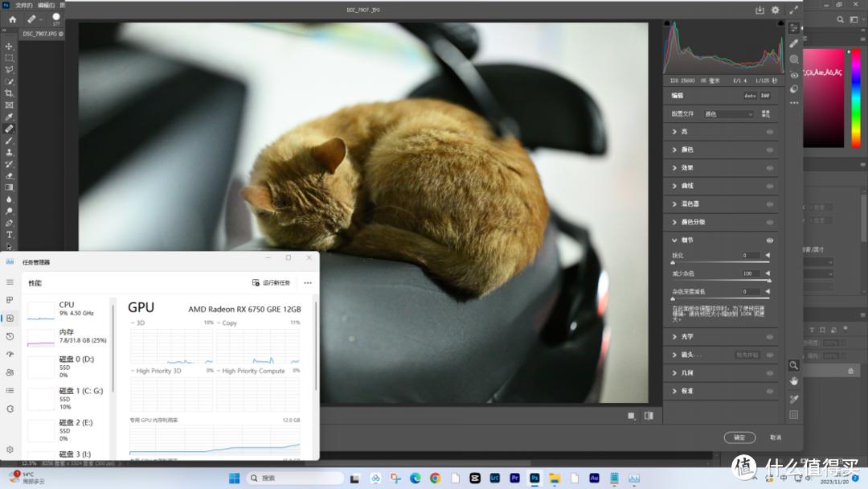Screen dimensions: 868x489
Task: Collapse the 细节 panel chevron
Action: pyautogui.click(x=674, y=240)
